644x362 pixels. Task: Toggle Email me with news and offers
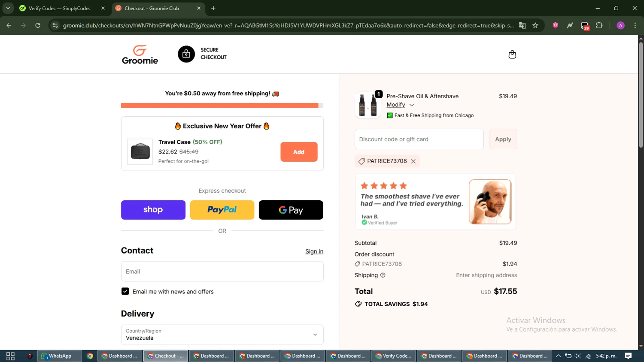pos(125,291)
